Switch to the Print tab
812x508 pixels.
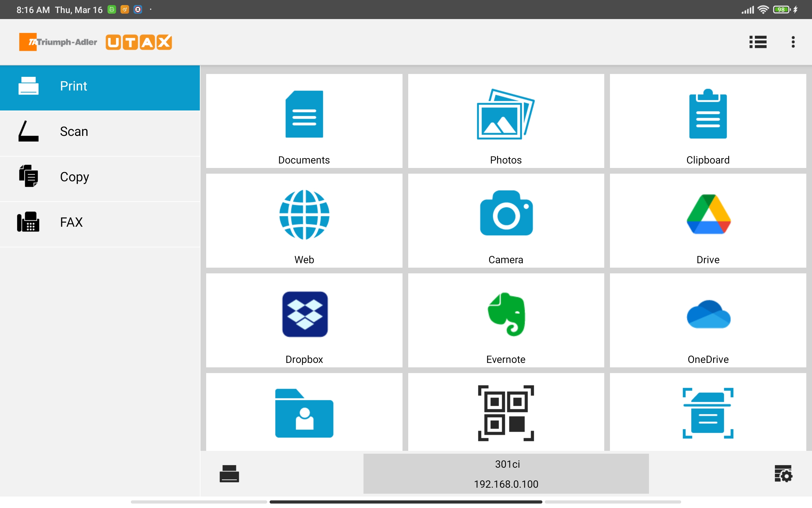[x=100, y=88]
